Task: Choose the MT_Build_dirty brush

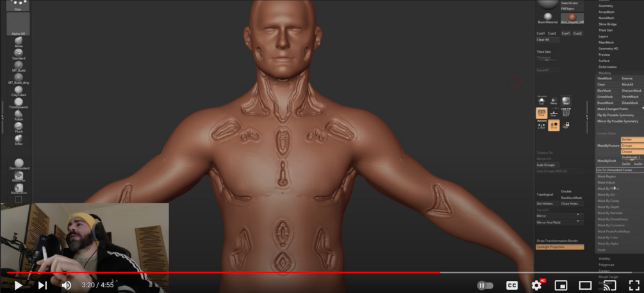Action: pos(19,79)
